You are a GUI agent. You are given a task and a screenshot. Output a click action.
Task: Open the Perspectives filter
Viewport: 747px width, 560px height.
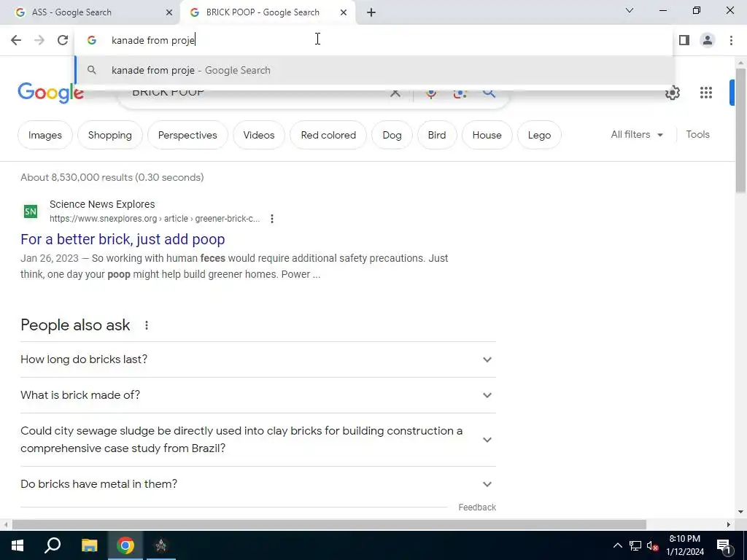click(x=187, y=135)
